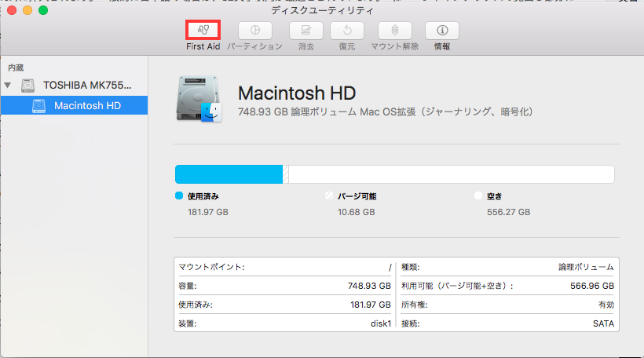Viewport: 644px width, 358px height.
Task: Click the 接続 value SATA
Action: pyautogui.click(x=603, y=323)
